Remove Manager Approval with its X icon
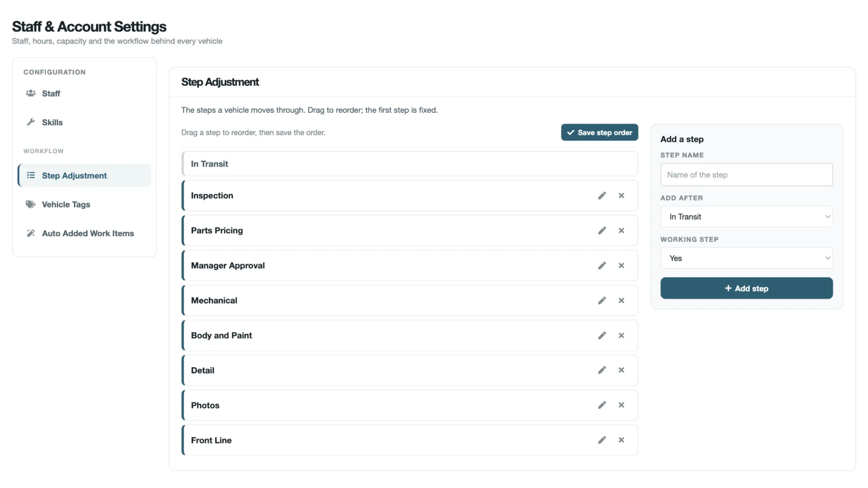868x488 pixels. click(621, 266)
